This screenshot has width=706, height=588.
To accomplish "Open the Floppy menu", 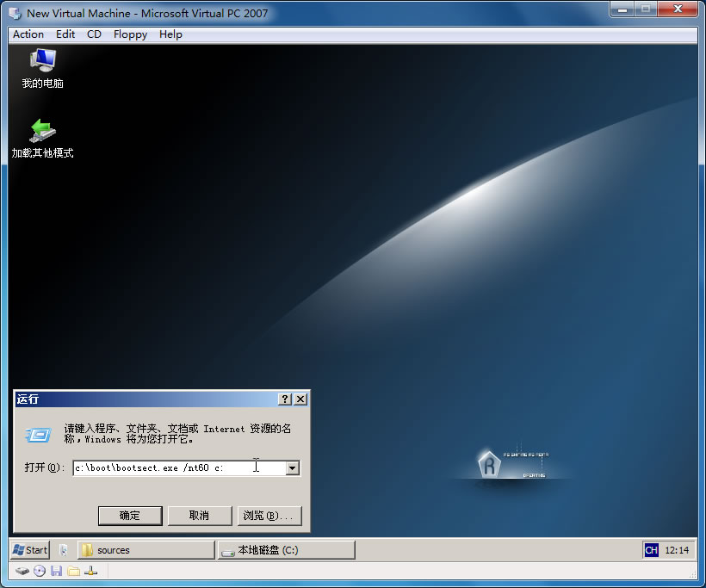I will (129, 34).
